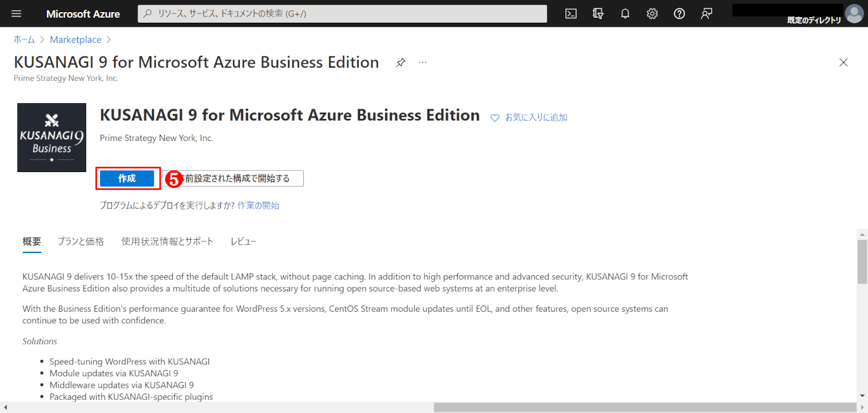The height and width of the screenshot is (413, 868).
Task: Click the 事前設定された構成で開始する button
Action: tap(234, 178)
